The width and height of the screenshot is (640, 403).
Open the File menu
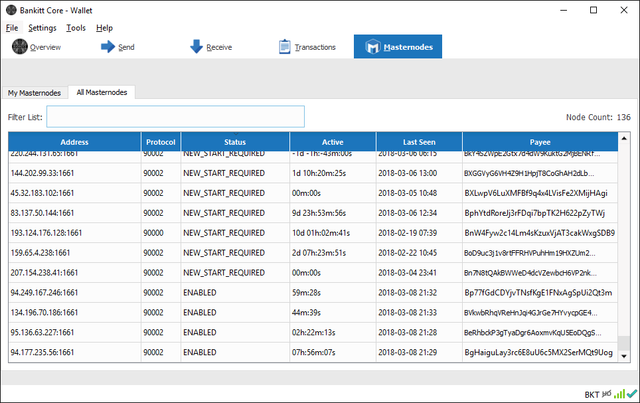12,28
